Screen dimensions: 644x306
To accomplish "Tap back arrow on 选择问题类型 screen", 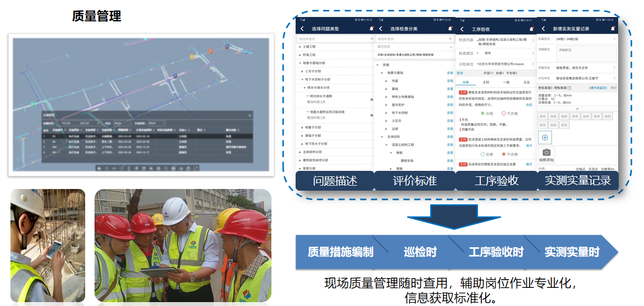I will point(302,29).
